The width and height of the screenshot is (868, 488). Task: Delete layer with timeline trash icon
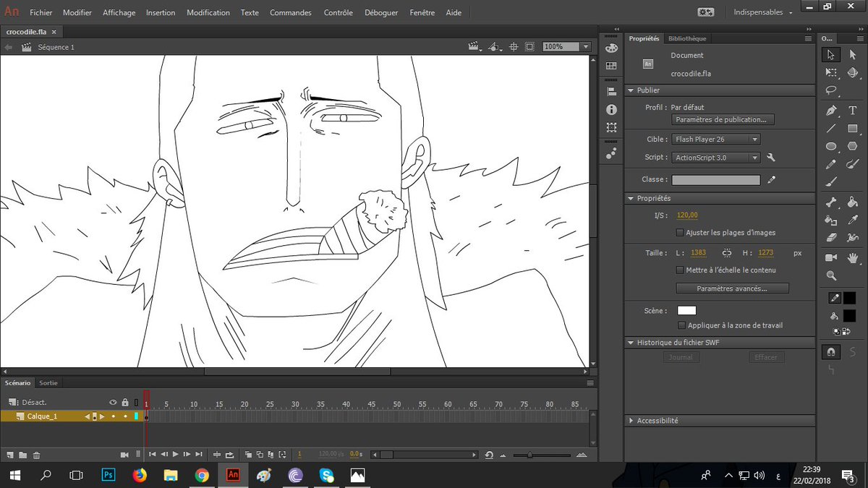tap(37, 455)
